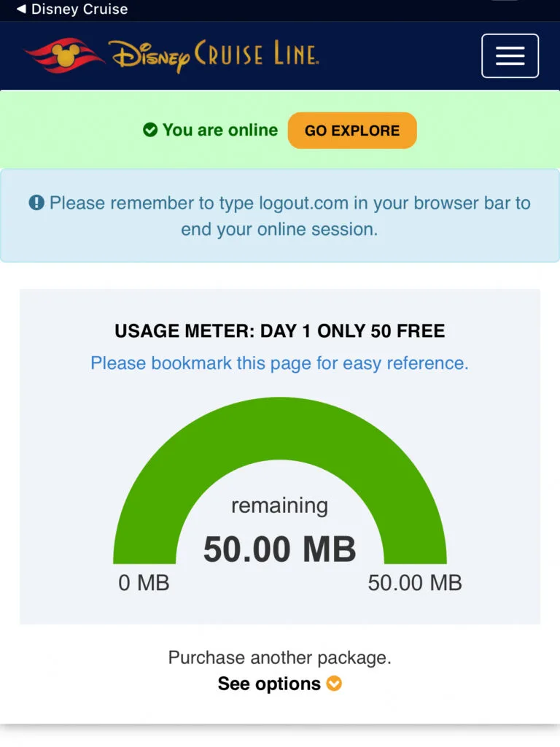560x747 pixels.
Task: Click the 0 MB gauge label
Action: 144,583
